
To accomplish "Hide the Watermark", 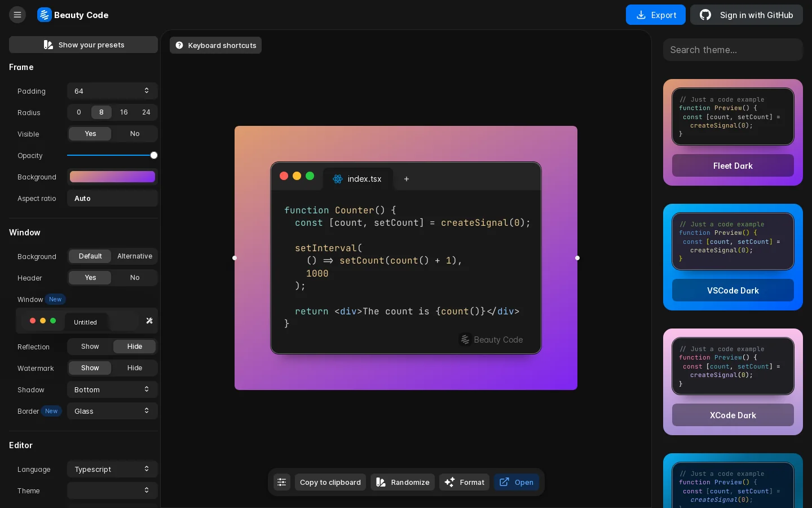I will click(135, 368).
